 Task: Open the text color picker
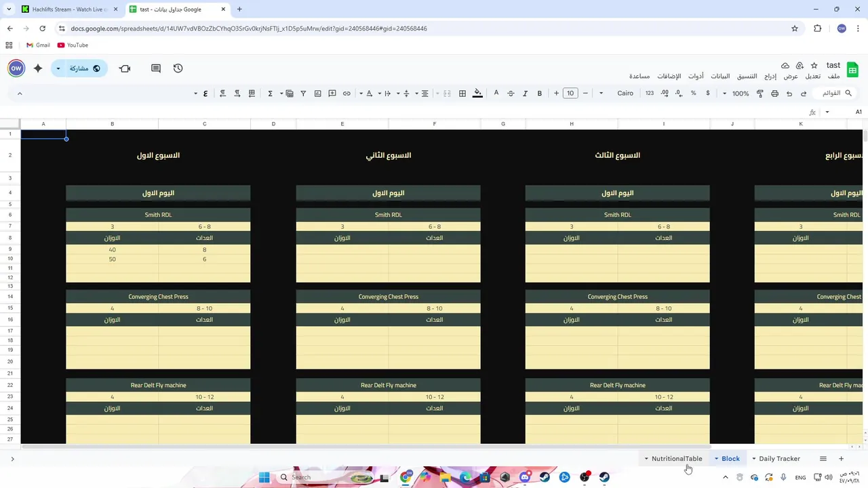click(x=496, y=94)
